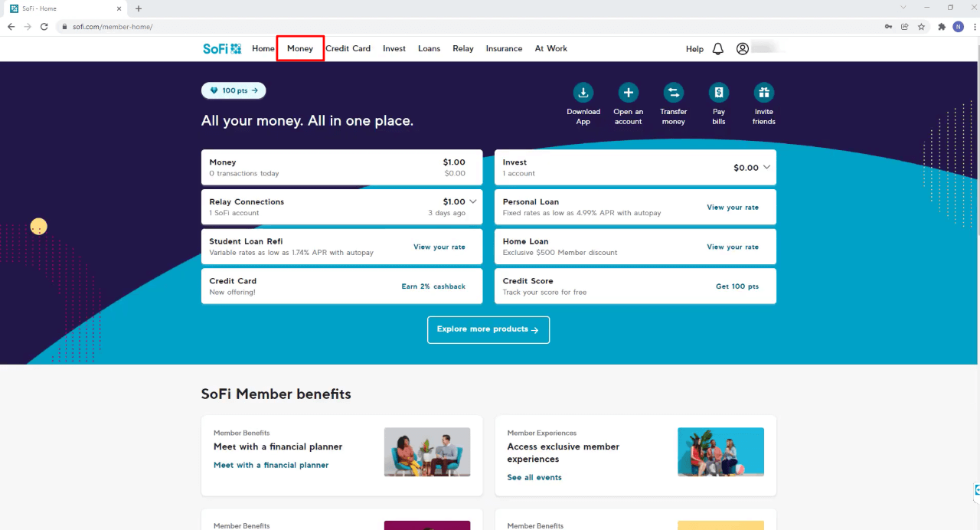This screenshot has width=980, height=530.
Task: Click the browser forward arrow
Action: tap(28, 26)
